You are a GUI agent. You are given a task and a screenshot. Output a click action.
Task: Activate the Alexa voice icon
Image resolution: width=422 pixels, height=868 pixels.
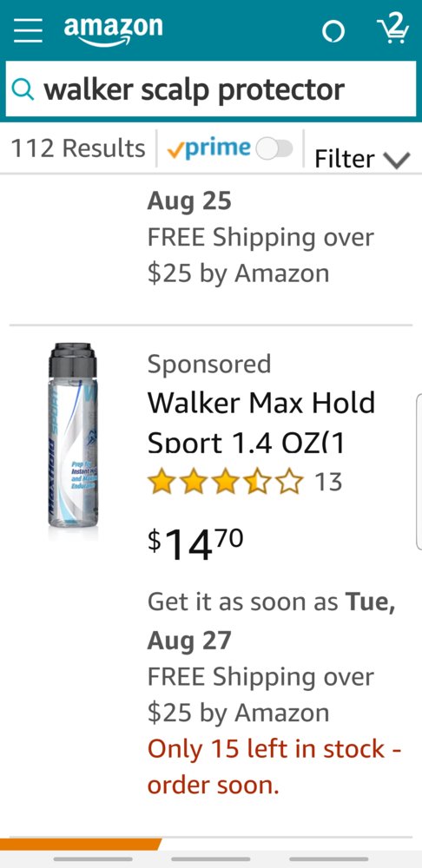[333, 31]
